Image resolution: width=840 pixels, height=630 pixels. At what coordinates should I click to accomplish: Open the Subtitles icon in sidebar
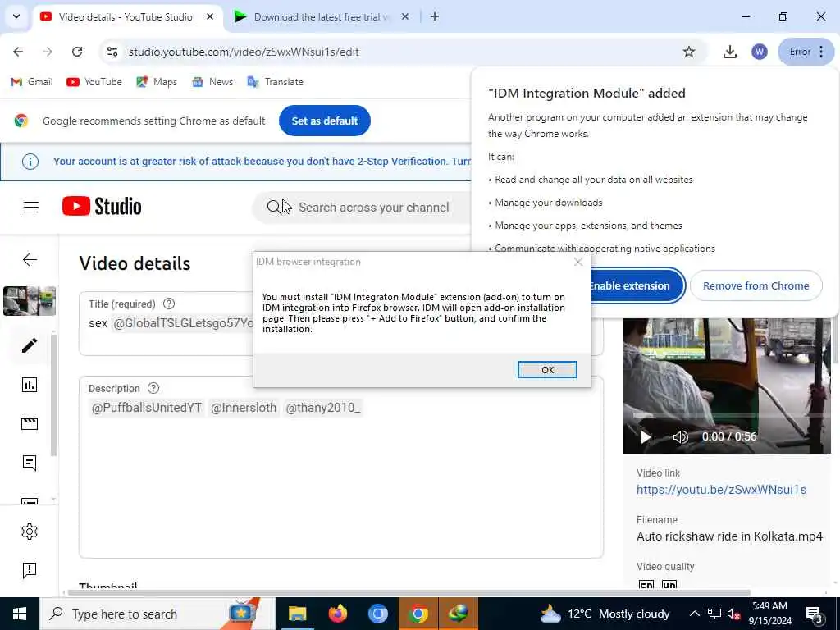30,501
